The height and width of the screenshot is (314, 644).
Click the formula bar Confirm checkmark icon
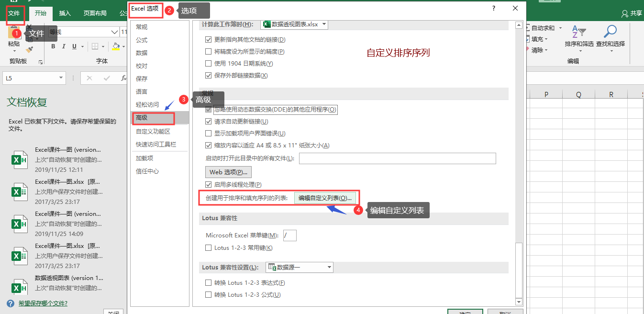click(x=106, y=78)
